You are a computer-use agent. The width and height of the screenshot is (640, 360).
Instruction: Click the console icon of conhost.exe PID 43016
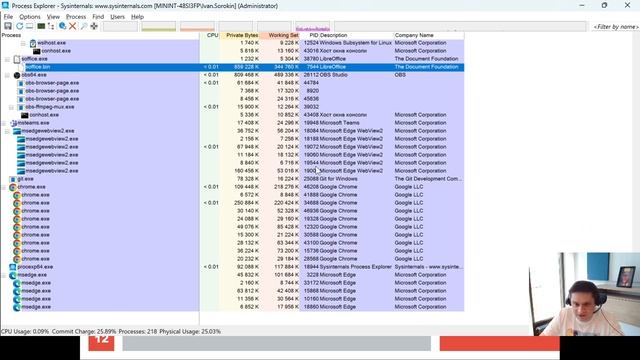pyautogui.click(x=37, y=51)
